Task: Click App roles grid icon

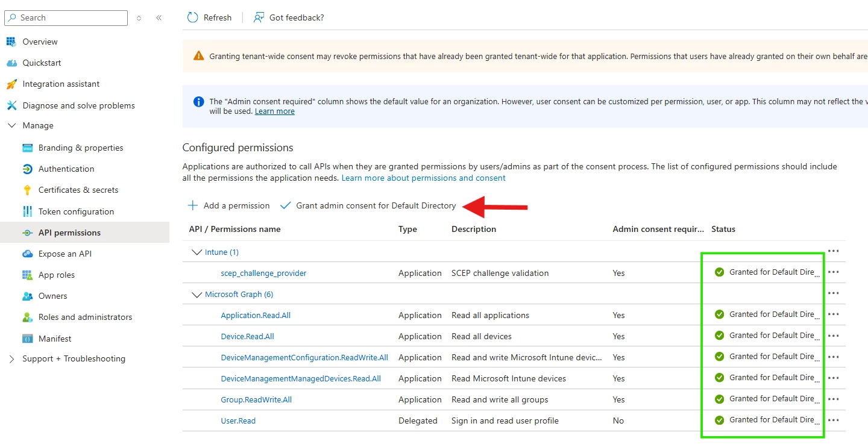Action: tap(27, 275)
